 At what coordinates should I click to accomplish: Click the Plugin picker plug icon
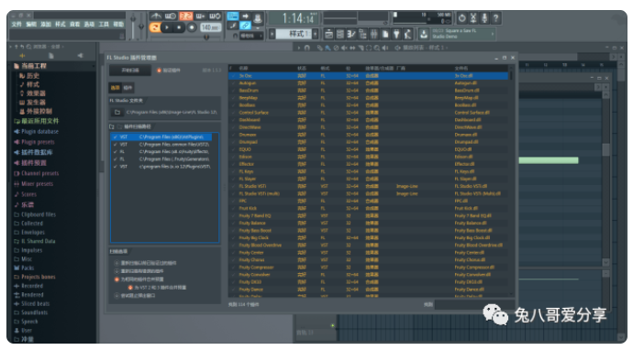tap(396, 34)
